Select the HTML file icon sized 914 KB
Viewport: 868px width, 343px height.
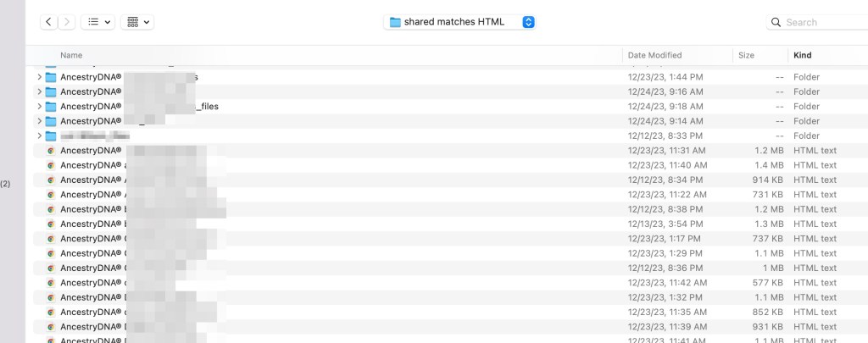coord(51,180)
